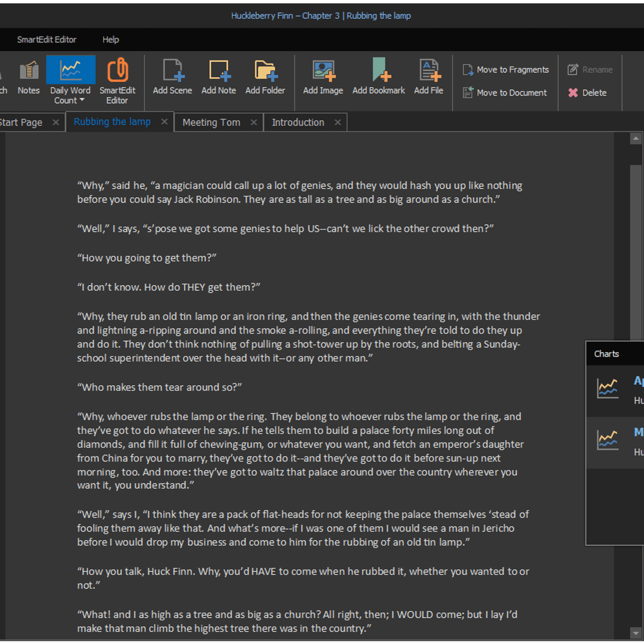Click the paragraph starting "How you going to get them?"
Viewport: 644px width, 644px height.
pyautogui.click(x=147, y=258)
